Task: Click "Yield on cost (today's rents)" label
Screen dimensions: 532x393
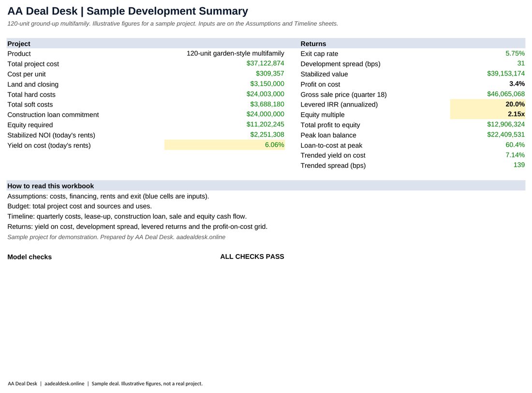Action: click(49, 145)
